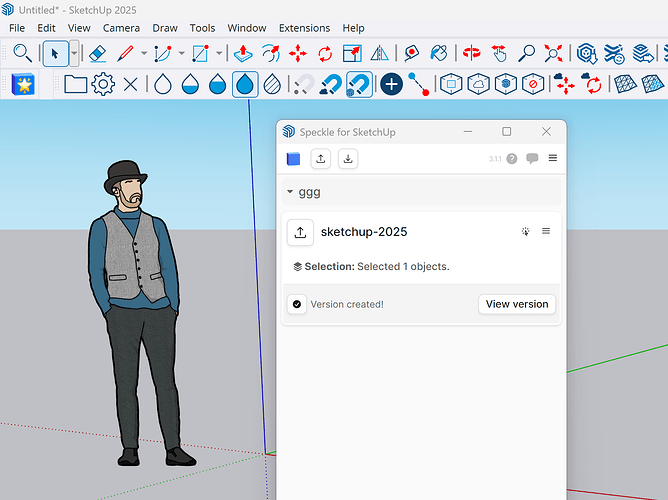The width and height of the screenshot is (668, 500).
Task: Open the Edit menu
Action: tap(46, 28)
